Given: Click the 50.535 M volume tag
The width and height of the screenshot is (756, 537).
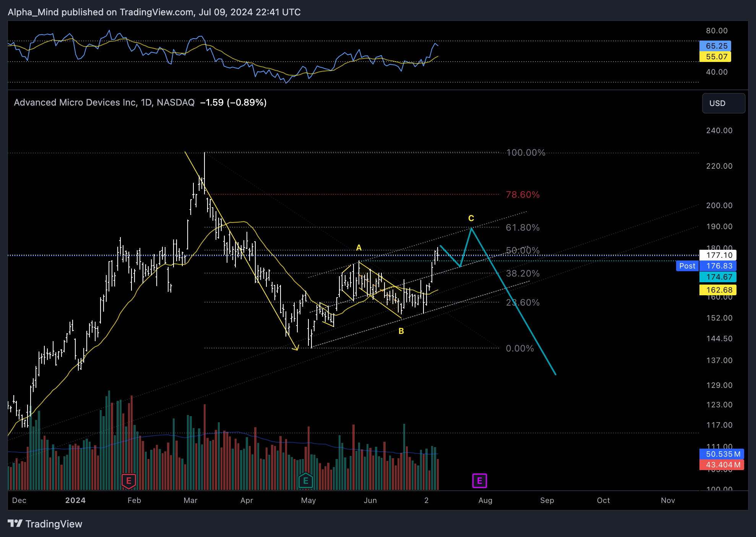Looking at the screenshot, I should (722, 454).
